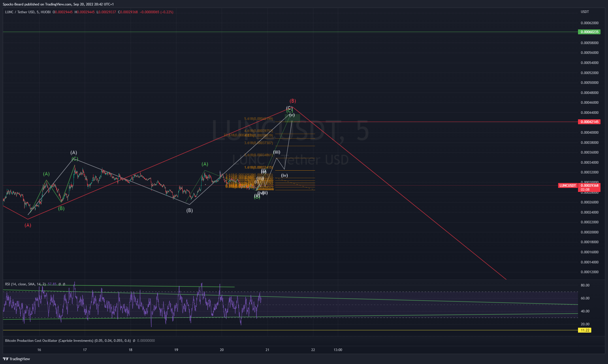Select the red 0.00042145 price label

[x=589, y=122]
